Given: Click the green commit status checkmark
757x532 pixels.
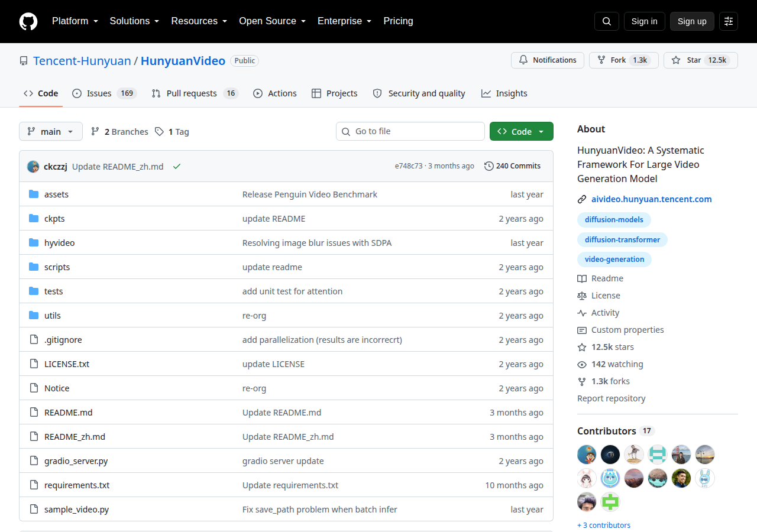Looking at the screenshot, I should [176, 166].
